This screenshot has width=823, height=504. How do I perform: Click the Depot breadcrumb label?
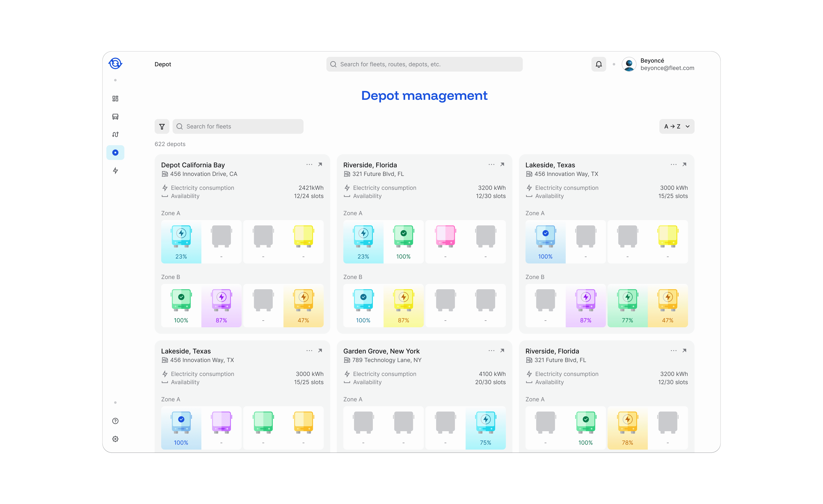[163, 64]
